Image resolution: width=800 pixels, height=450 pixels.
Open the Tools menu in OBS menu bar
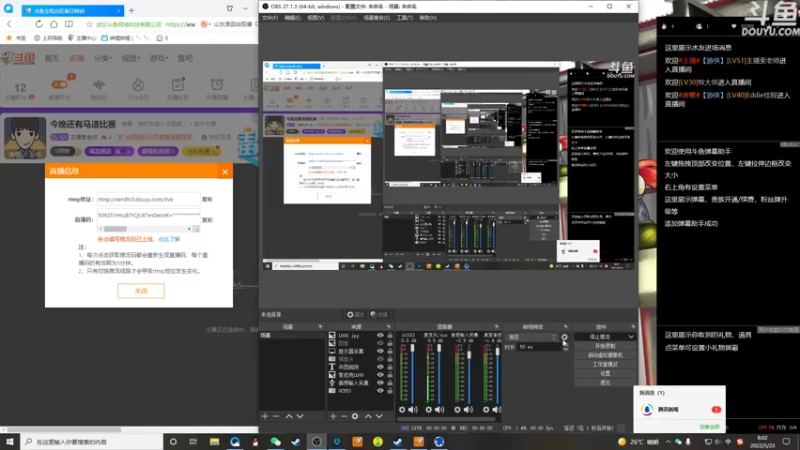click(405, 18)
